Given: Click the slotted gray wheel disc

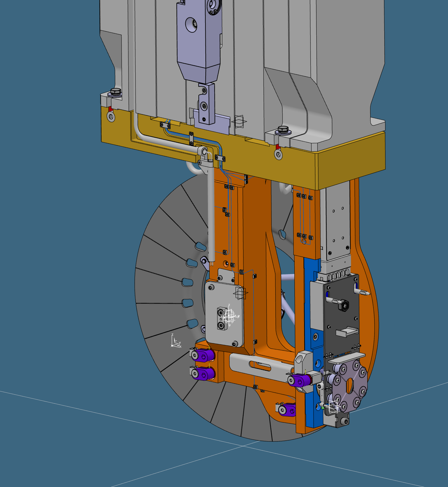Looking at the screenshot, I should 159,279.
